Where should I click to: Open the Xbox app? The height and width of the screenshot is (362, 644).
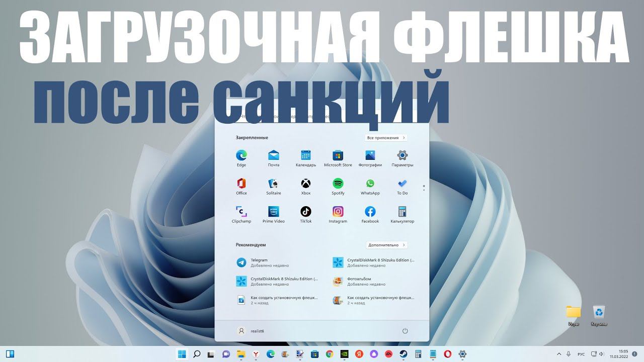pyautogui.click(x=306, y=186)
